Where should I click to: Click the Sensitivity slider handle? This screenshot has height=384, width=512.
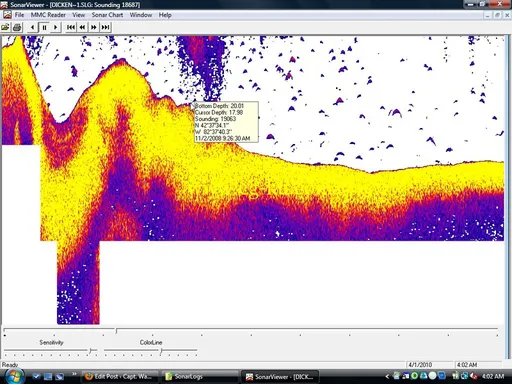click(x=90, y=351)
